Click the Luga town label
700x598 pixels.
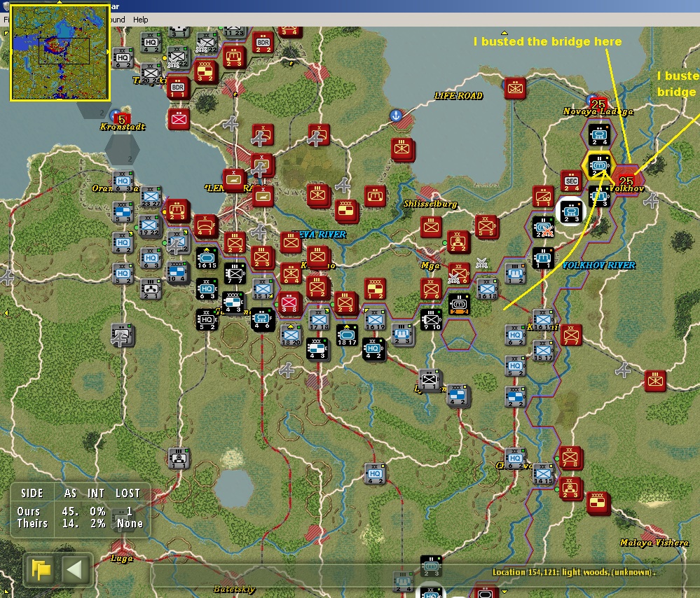(x=122, y=558)
